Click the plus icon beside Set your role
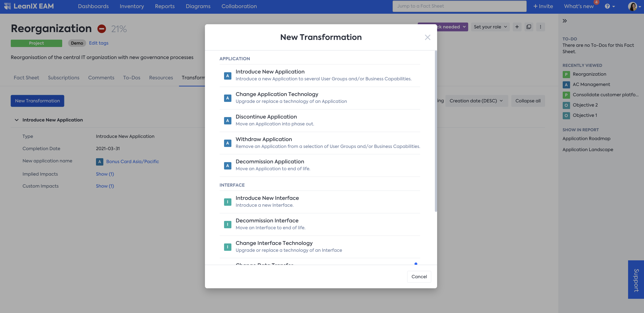Viewport: 644px width, 313px height. 517,27
